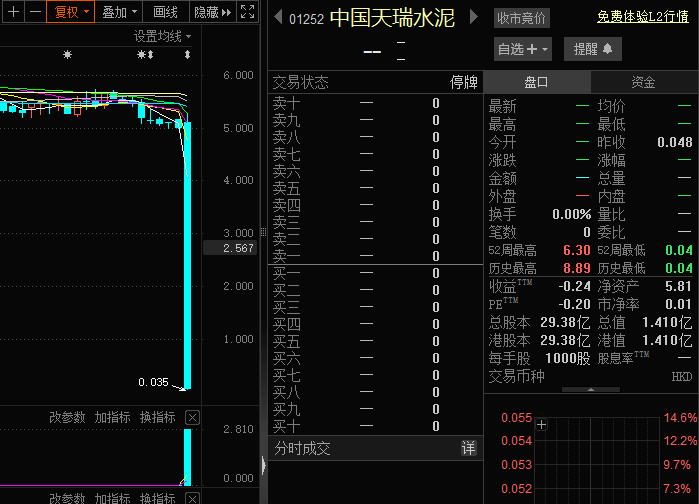
Task: Go to previous stock with left arrow
Action: pyautogui.click(x=277, y=18)
